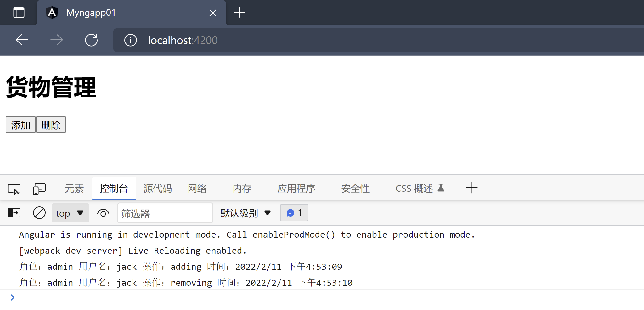Screen dimensions: 644x310
Task: Click the 删除 button
Action: point(51,125)
